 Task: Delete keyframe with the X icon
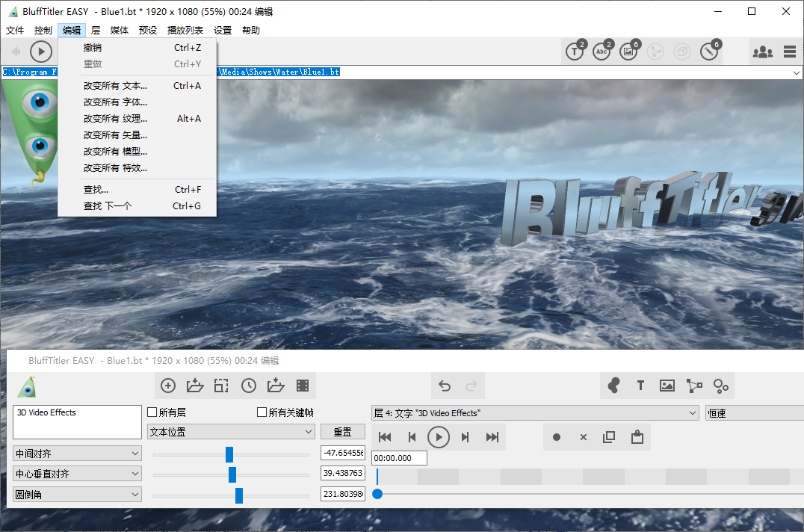584,437
